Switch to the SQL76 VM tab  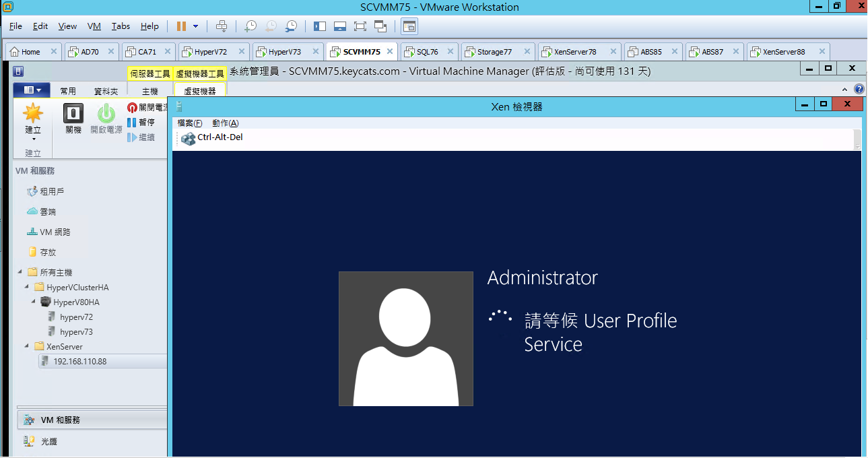429,51
